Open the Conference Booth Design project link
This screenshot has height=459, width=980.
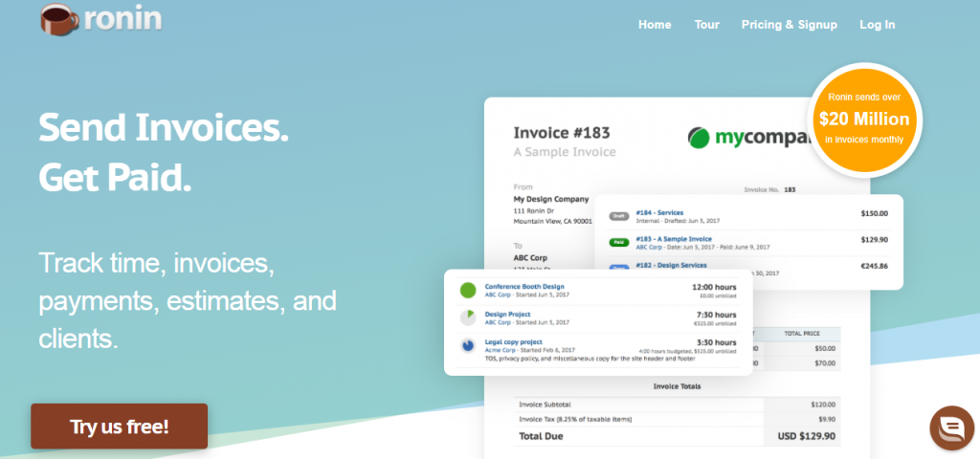click(x=524, y=287)
